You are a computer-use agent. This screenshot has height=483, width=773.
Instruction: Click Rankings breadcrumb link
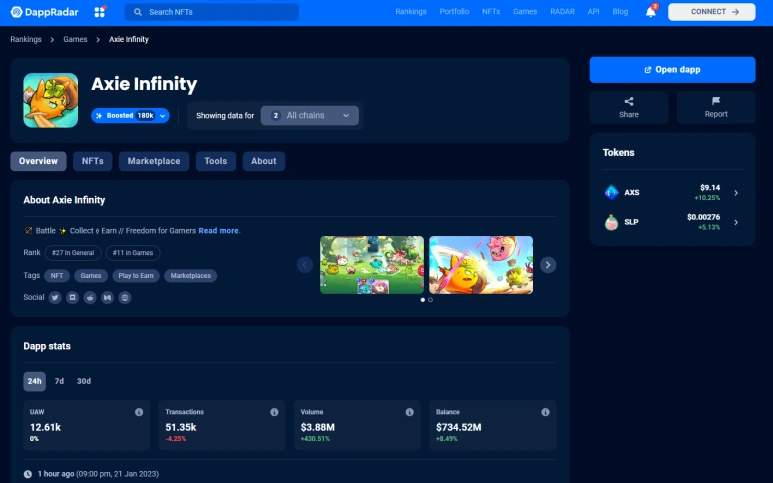tap(26, 39)
